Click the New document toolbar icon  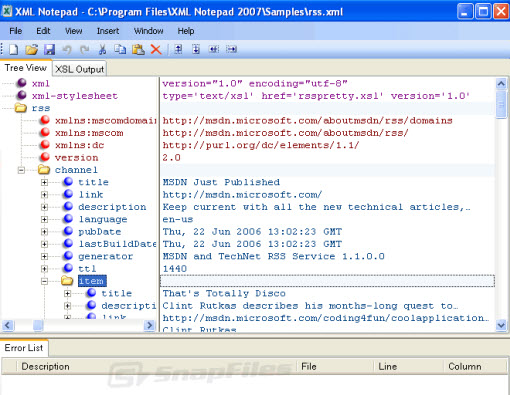[x=14, y=49]
